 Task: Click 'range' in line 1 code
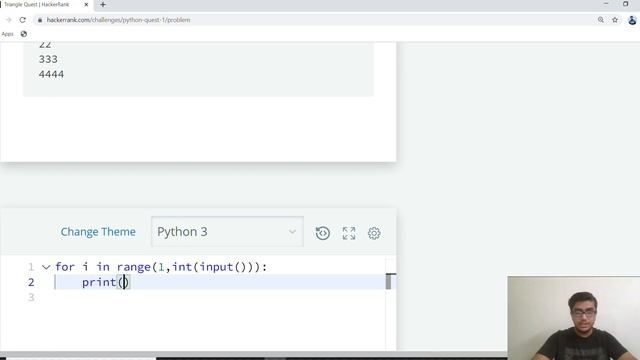tap(133, 267)
